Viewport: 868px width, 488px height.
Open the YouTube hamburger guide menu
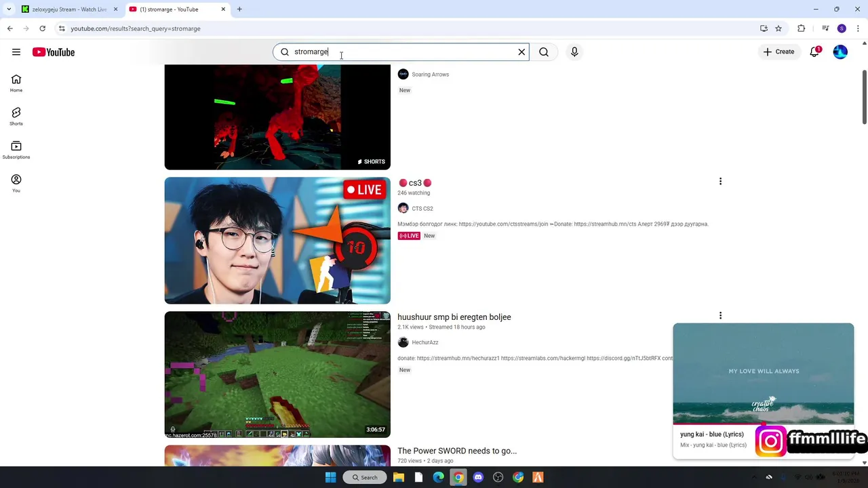(16, 52)
